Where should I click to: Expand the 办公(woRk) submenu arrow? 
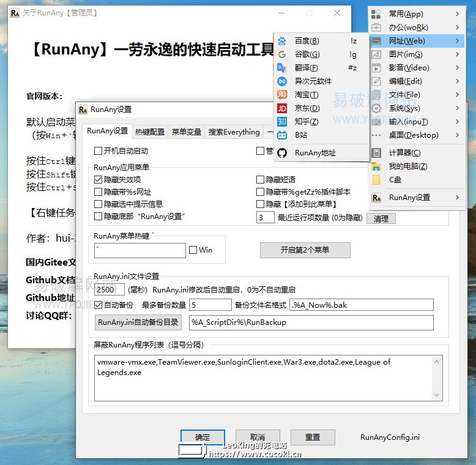457,28
